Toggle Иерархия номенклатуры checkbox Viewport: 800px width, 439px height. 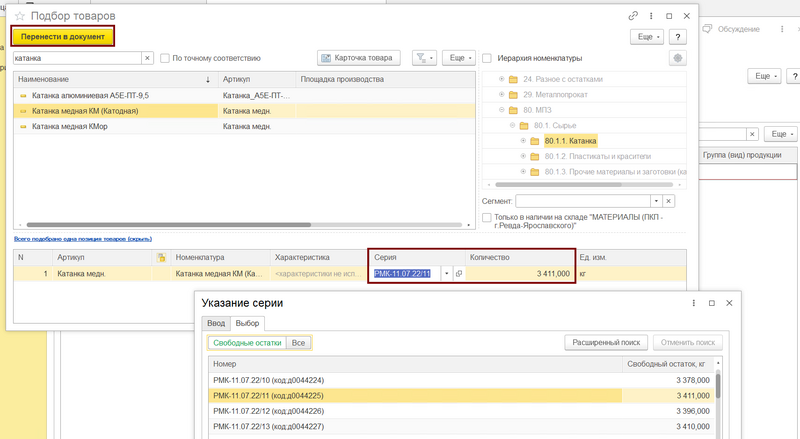pyautogui.click(x=487, y=58)
